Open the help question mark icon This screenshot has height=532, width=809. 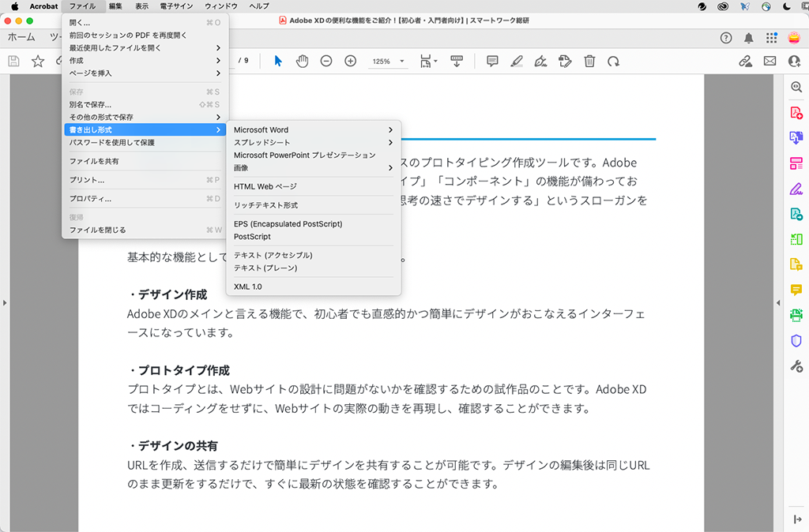726,38
